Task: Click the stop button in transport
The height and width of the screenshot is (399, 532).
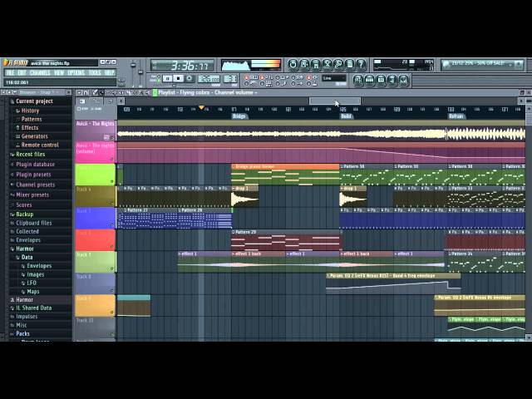Action: [178, 79]
